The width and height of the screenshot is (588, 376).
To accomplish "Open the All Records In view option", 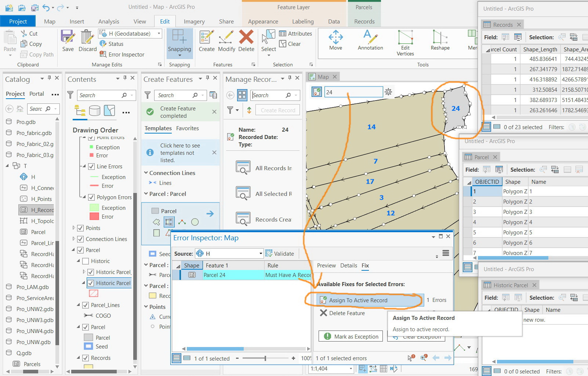I will pyautogui.click(x=264, y=168).
